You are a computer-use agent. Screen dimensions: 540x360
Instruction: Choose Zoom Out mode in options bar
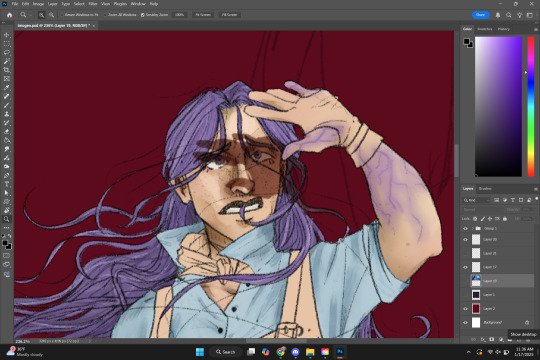[x=51, y=15]
